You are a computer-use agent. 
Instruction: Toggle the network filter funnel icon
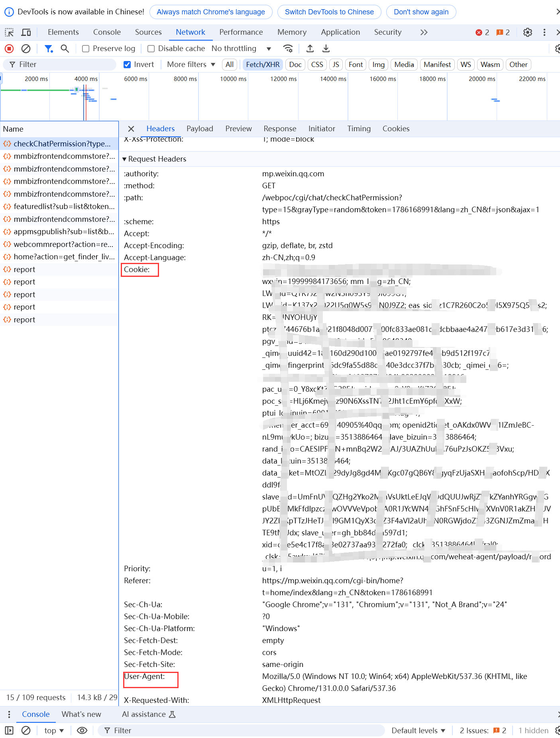click(49, 49)
